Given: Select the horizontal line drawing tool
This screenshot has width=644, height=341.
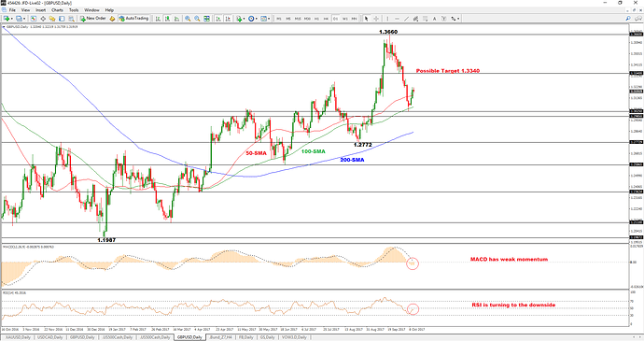Looking at the screenshot, I should click(397, 19).
